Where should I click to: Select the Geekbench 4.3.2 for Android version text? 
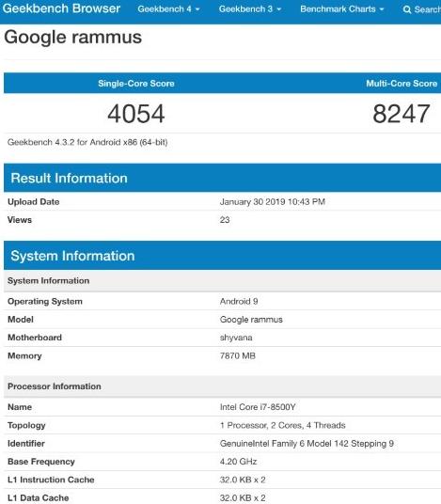87,142
